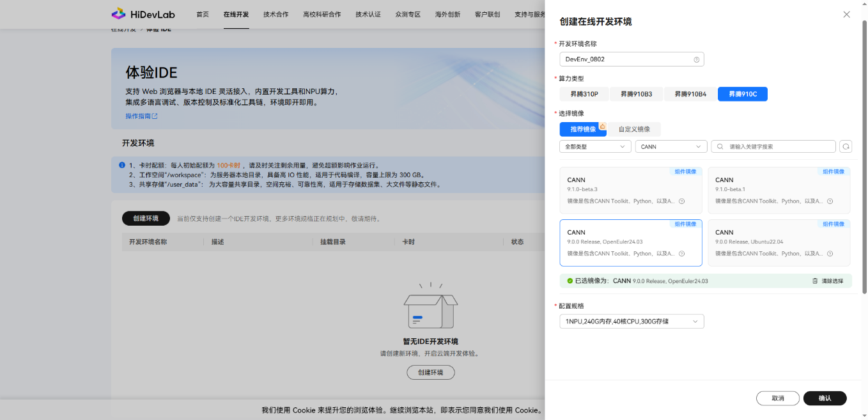
Task: Select compute type 昇腾310P
Action: (x=584, y=94)
